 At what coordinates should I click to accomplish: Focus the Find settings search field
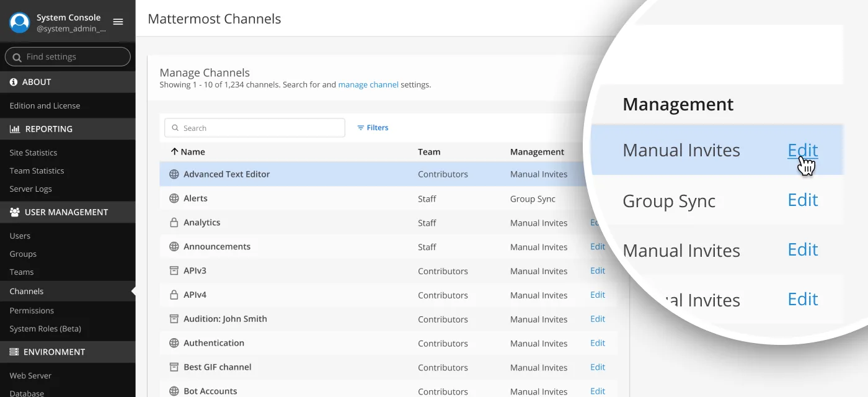point(68,57)
